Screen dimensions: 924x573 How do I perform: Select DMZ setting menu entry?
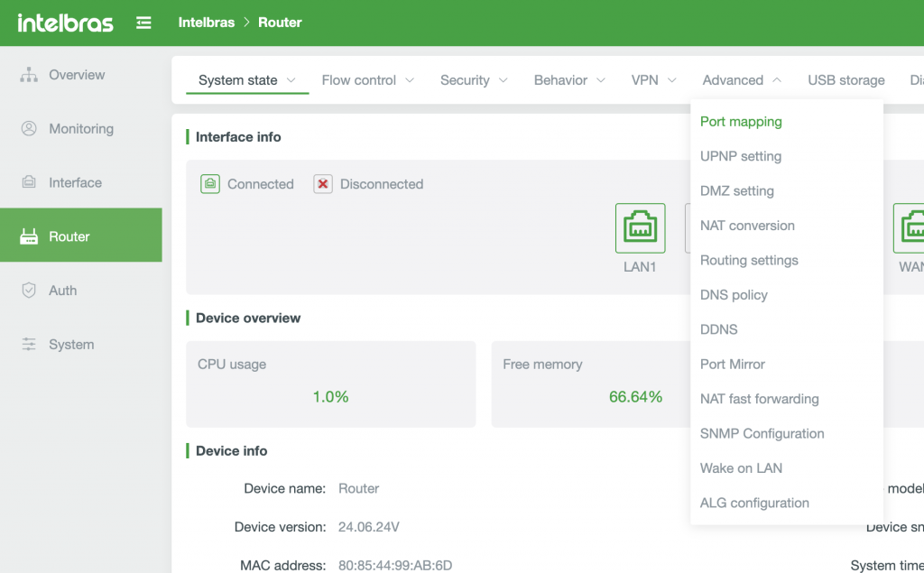coord(736,191)
